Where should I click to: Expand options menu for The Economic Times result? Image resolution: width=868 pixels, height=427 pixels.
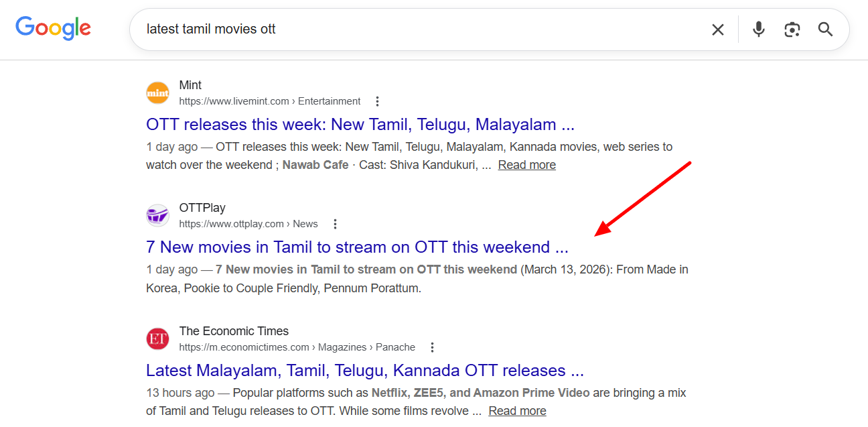[432, 347]
